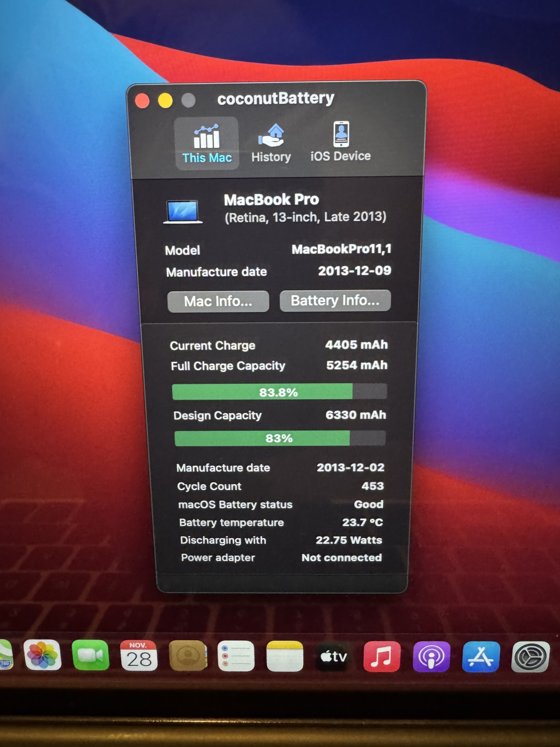Open the History tab

[271, 143]
